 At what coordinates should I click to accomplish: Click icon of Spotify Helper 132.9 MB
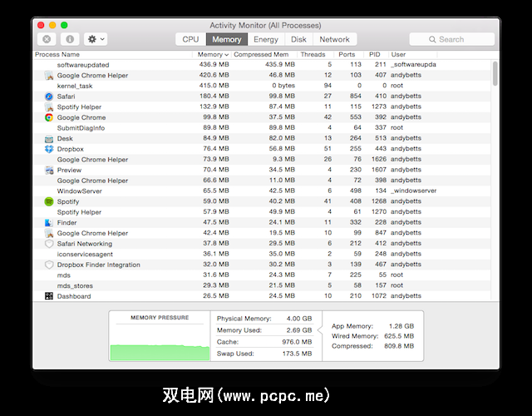pyautogui.click(x=49, y=107)
